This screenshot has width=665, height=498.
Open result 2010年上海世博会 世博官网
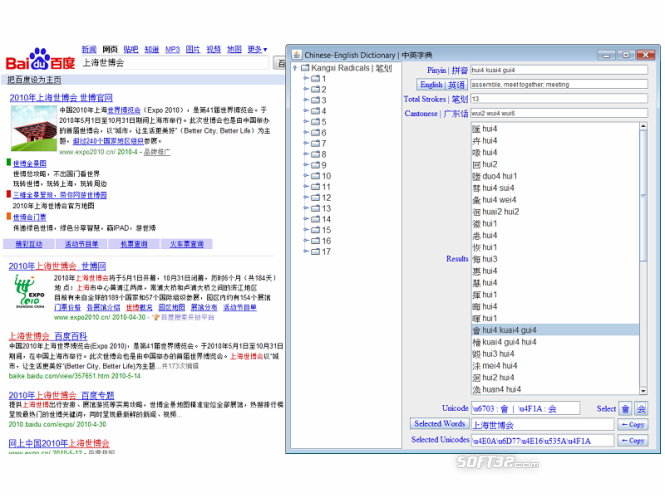pyautogui.click(x=61, y=98)
